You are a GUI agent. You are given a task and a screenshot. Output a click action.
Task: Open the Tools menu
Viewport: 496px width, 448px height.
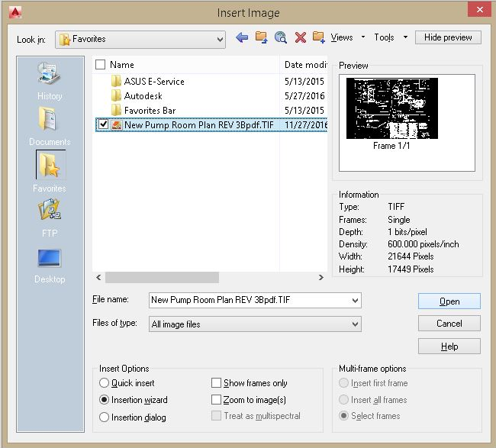tap(384, 37)
